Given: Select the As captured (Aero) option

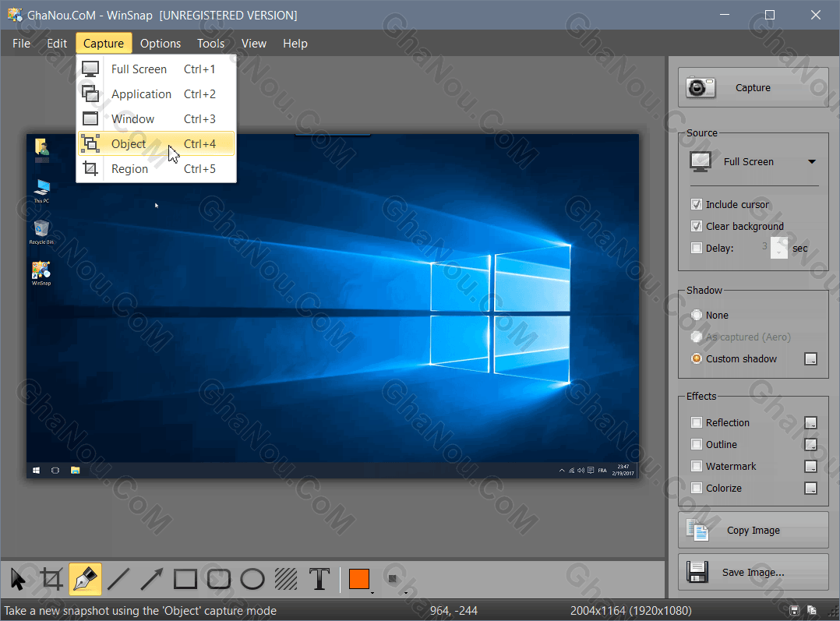Looking at the screenshot, I should 697,337.
